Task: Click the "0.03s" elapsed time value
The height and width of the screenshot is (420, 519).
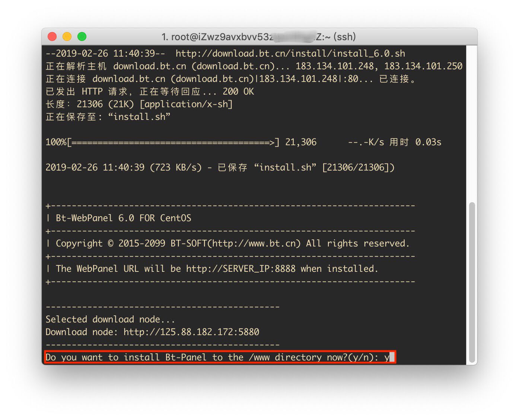Action: [428, 142]
